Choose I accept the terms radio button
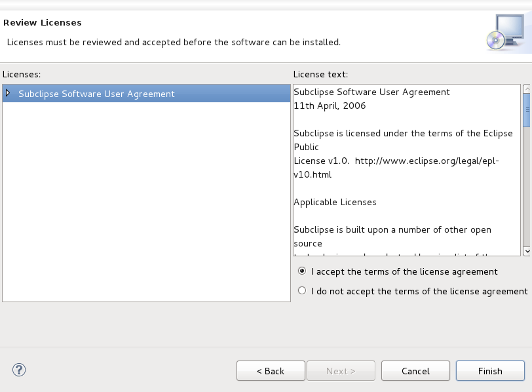This screenshot has height=392, width=532. [x=301, y=271]
